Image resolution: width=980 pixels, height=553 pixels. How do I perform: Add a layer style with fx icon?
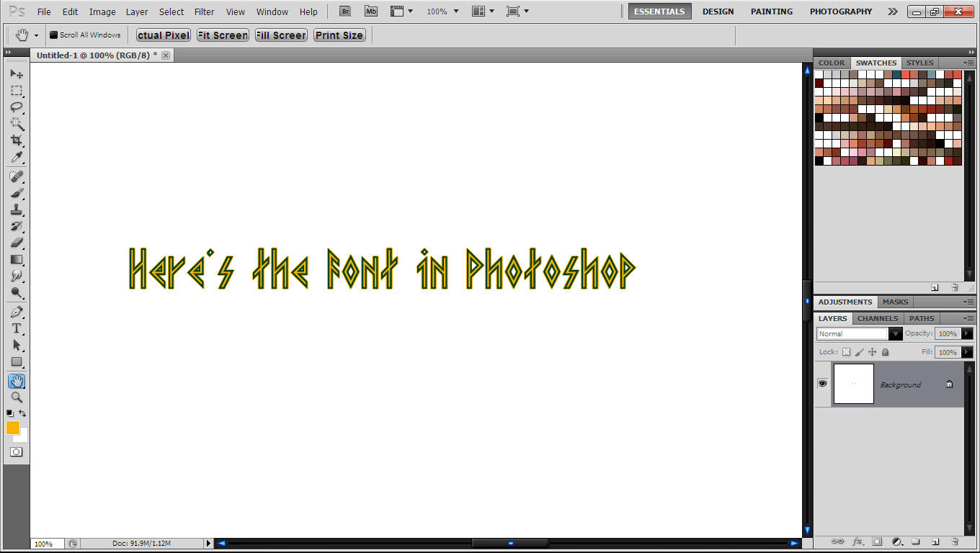click(857, 541)
